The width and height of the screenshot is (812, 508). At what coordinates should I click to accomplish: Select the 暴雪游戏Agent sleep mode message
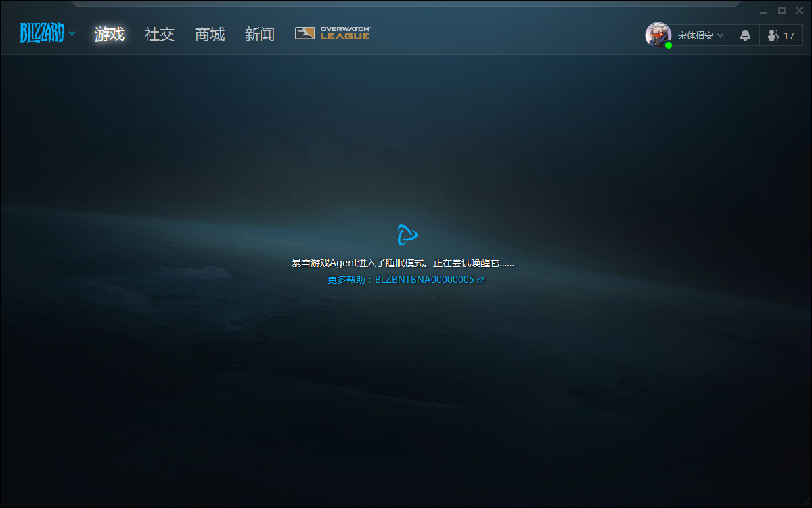(x=403, y=263)
